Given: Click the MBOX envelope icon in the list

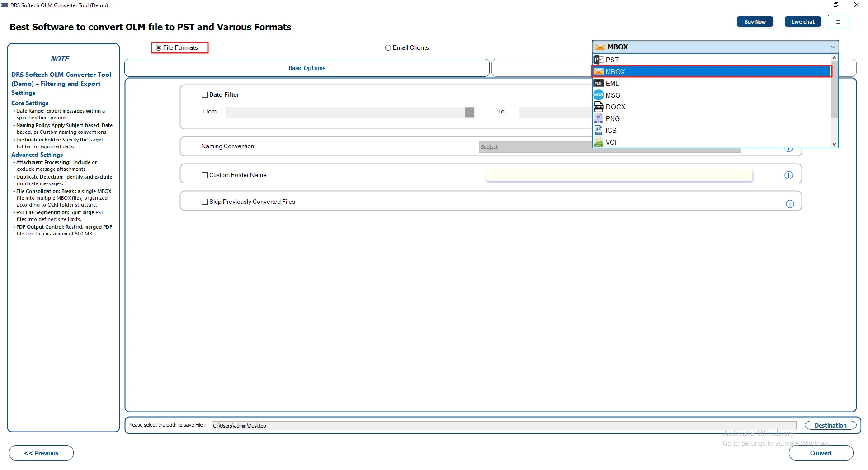Looking at the screenshot, I should [599, 71].
